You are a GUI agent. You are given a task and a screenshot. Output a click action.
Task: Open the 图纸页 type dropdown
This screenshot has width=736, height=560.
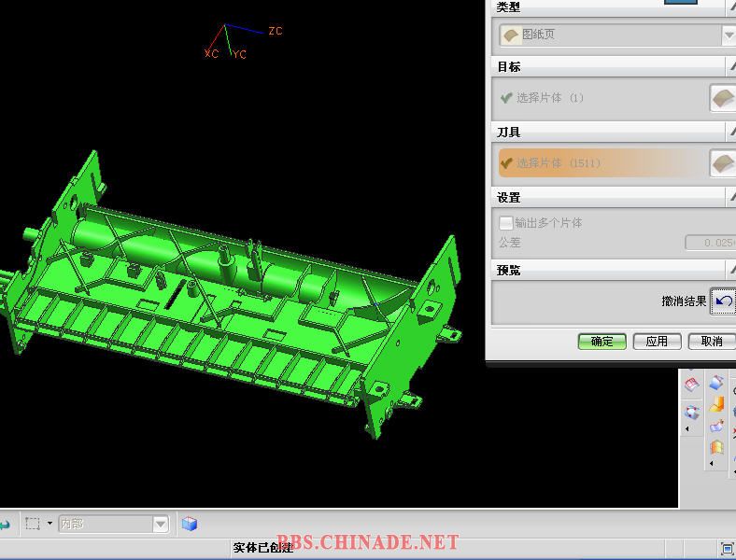[728, 35]
